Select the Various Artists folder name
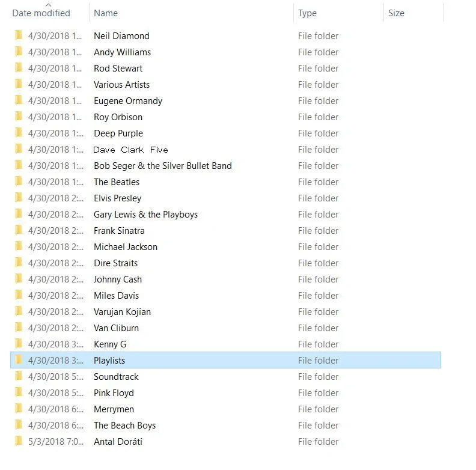Viewport: 476px width, 470px height. pyautogui.click(x=121, y=85)
